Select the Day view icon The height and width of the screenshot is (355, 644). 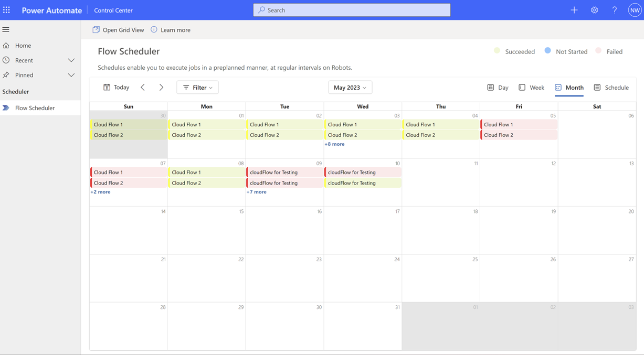coord(490,87)
